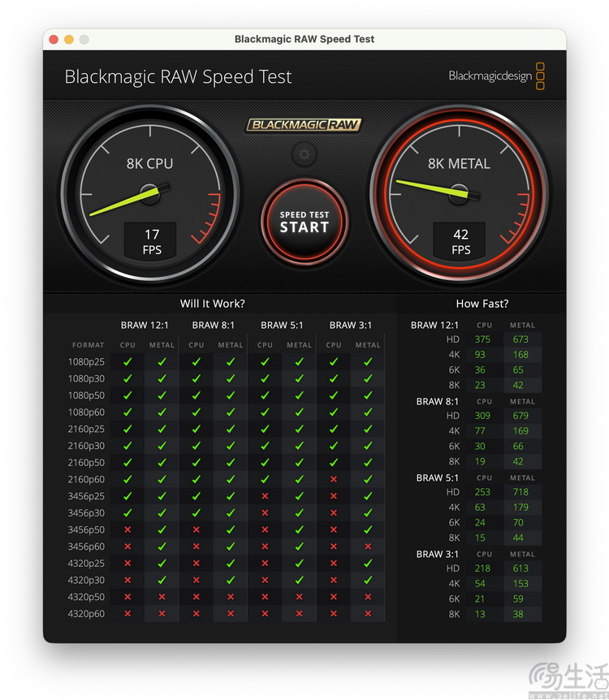Click the 13 value for BRAW 3:1 8K CPU
Screen dimensions: 609x700
click(x=480, y=614)
